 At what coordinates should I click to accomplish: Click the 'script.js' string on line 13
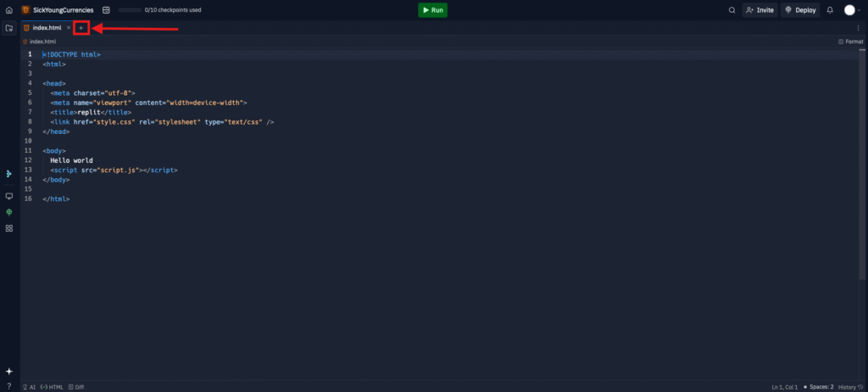coord(119,171)
